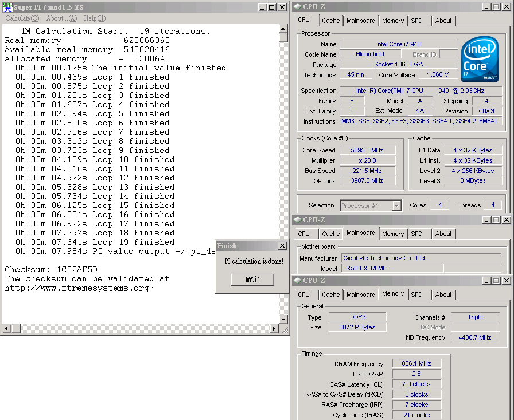Click the Specification field showing 2.93GHz
The height and width of the screenshot is (420, 514).
(420, 91)
